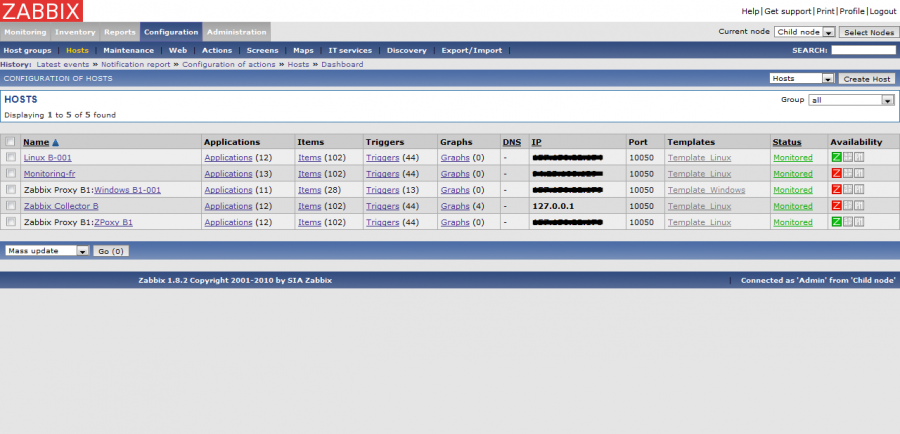
Task: Click the red Zabbix agent icon for Windows B1-001
Action: pos(836,189)
